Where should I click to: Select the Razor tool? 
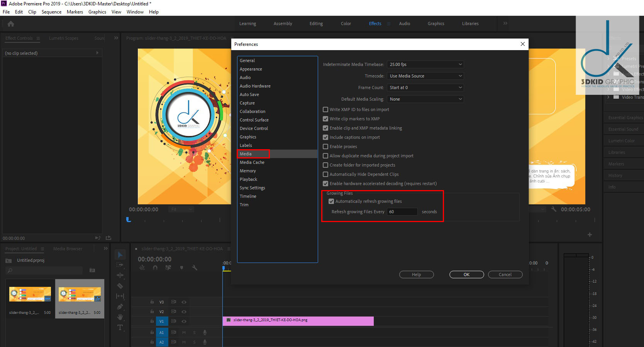click(120, 286)
